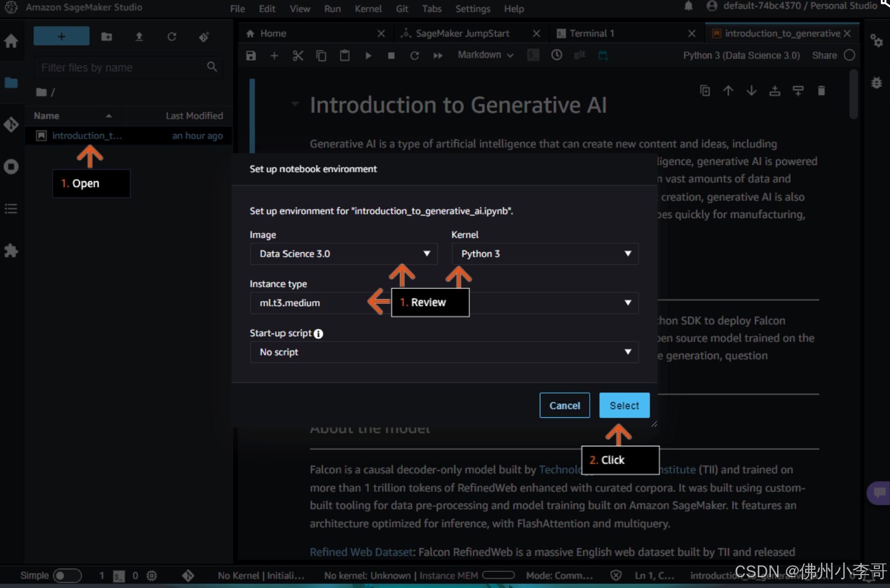The image size is (890, 588).
Task: Duplicate cell using cell toolbar icon
Action: click(x=705, y=91)
